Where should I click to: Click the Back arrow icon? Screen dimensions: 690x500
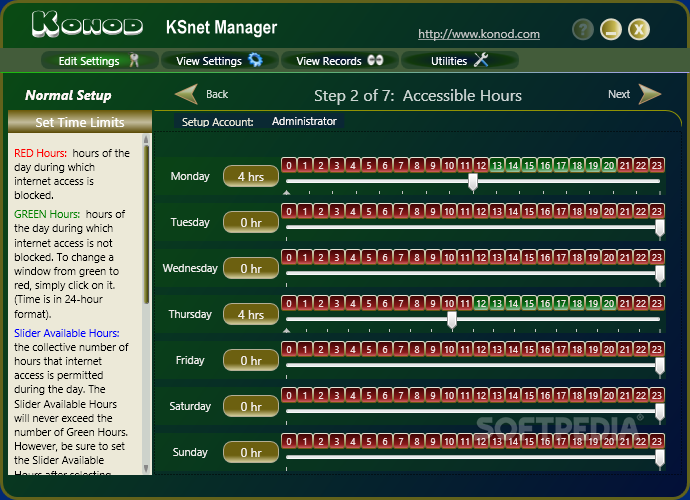point(187,94)
